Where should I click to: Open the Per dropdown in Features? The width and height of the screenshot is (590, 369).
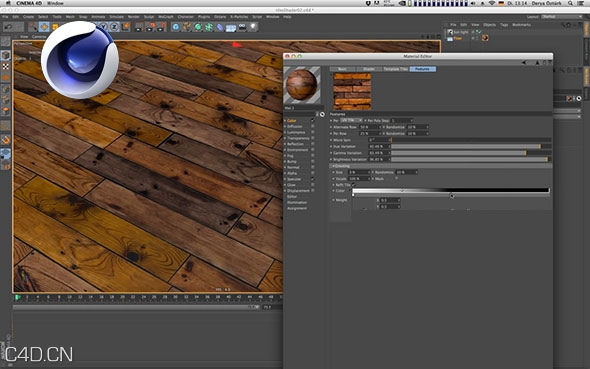[x=351, y=120]
